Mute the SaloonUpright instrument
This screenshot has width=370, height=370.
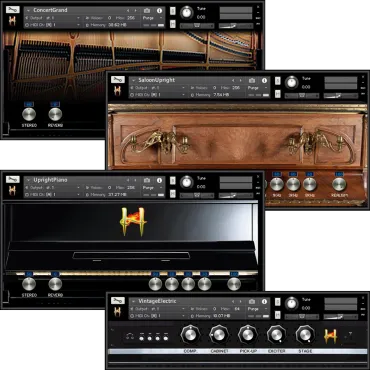[x=278, y=94]
